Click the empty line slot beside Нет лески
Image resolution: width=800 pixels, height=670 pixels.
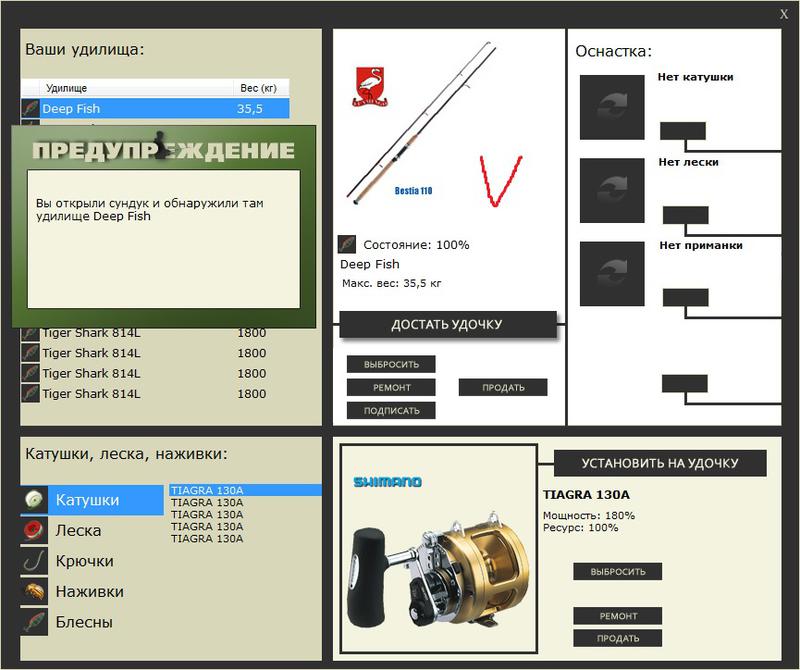coord(612,190)
